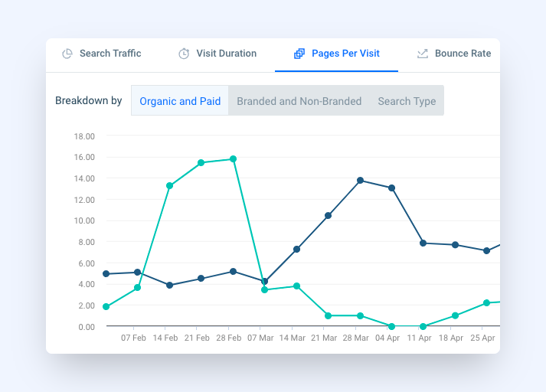
Task: Click the dark blue data point at 21 Mar
Action: [328, 216]
